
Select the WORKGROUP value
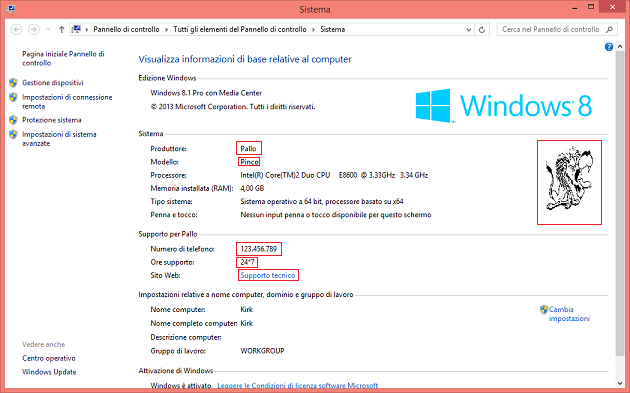[x=262, y=351]
